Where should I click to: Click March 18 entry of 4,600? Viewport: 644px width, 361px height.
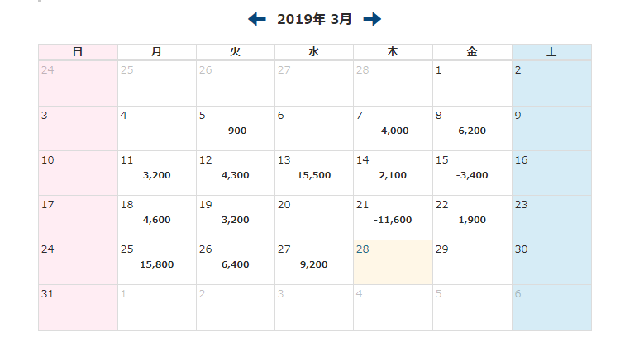coord(157,219)
